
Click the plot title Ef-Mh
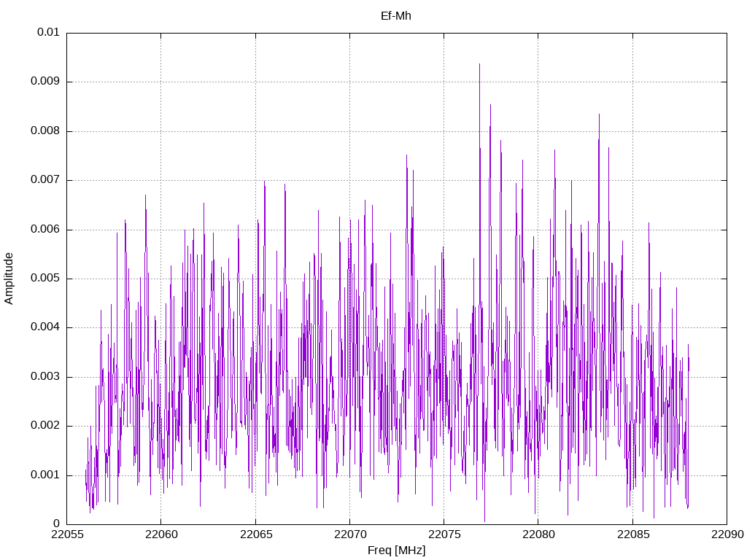point(396,16)
